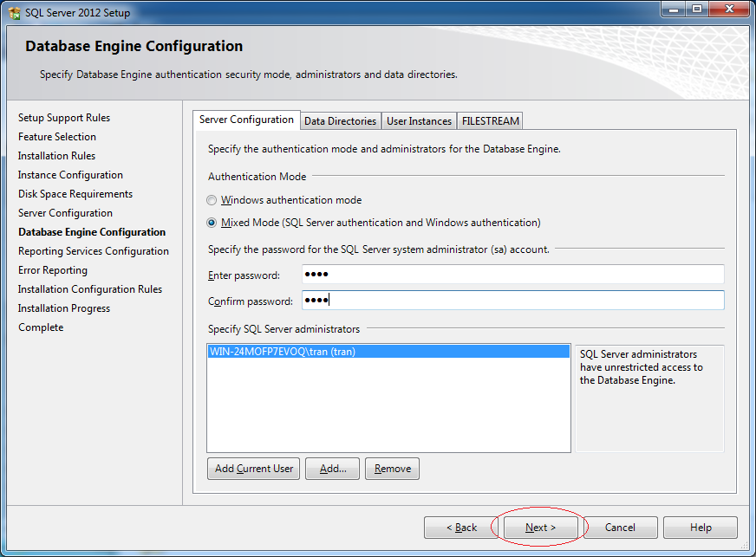Proceed with the Next > button

[540, 528]
